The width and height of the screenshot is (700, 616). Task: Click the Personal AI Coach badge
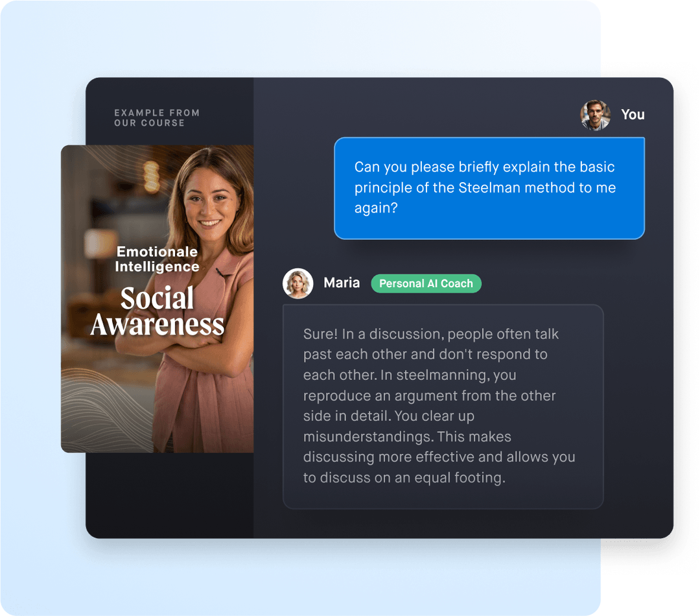coord(426,283)
